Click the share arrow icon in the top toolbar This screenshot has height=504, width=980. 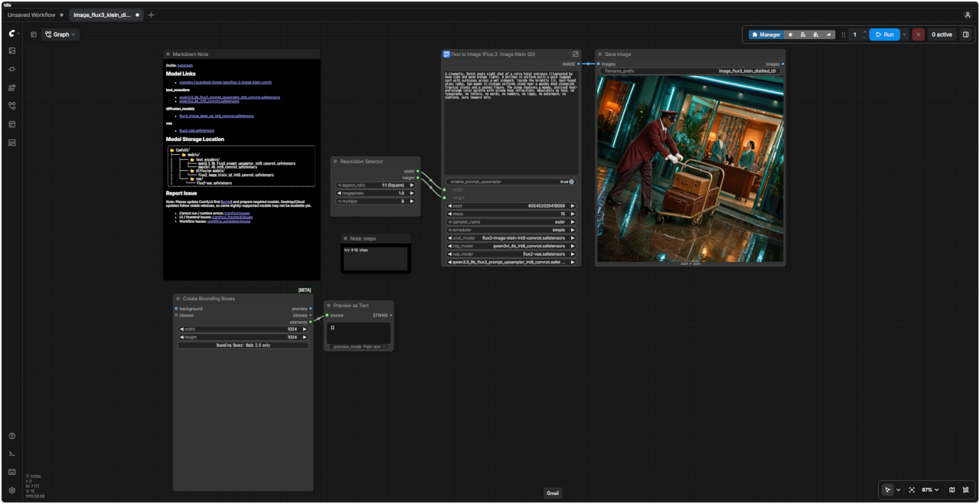pos(828,34)
